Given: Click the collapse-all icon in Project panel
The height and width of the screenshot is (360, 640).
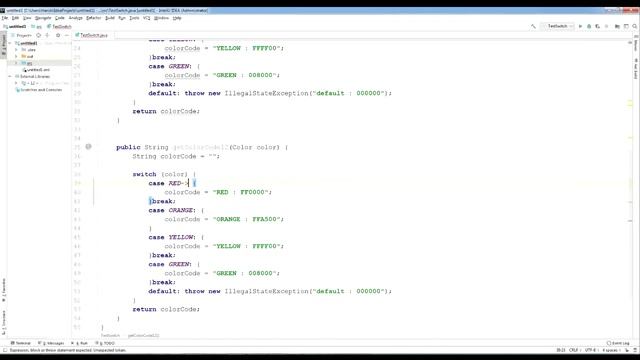Looking at the screenshot, I should tap(47, 36).
